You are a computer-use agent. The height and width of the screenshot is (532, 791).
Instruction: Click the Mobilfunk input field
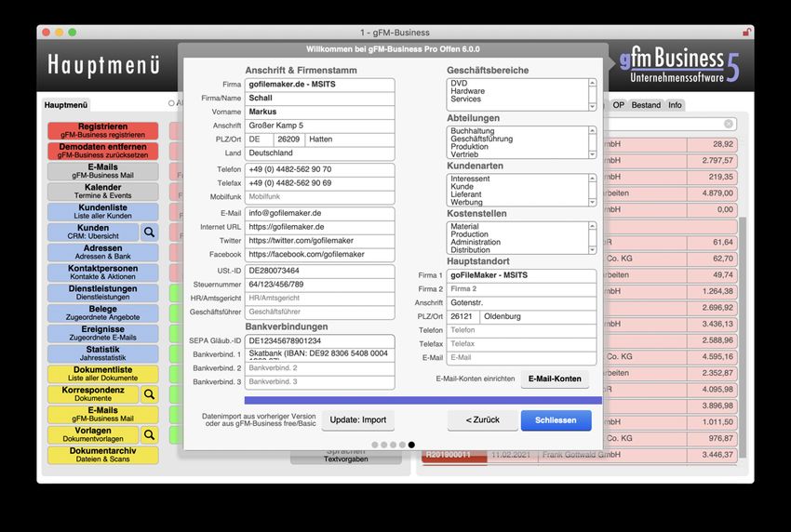coord(320,197)
